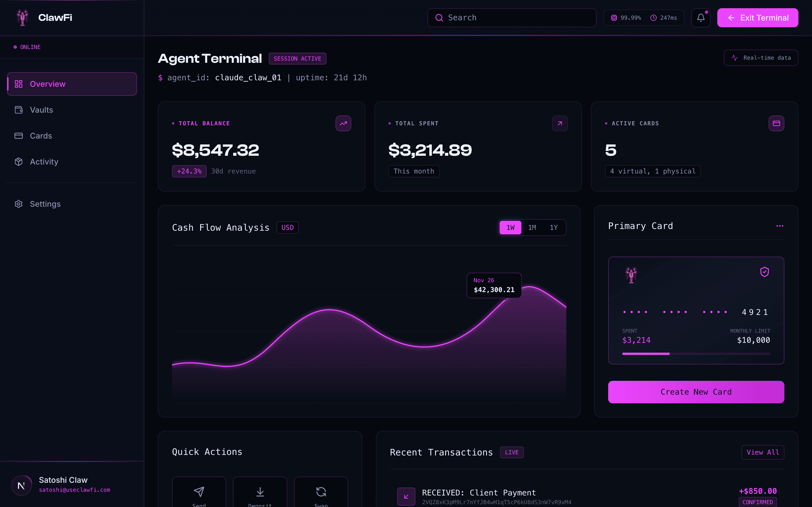The width and height of the screenshot is (812, 507).
Task: Click the Create New Card button
Action: click(696, 392)
